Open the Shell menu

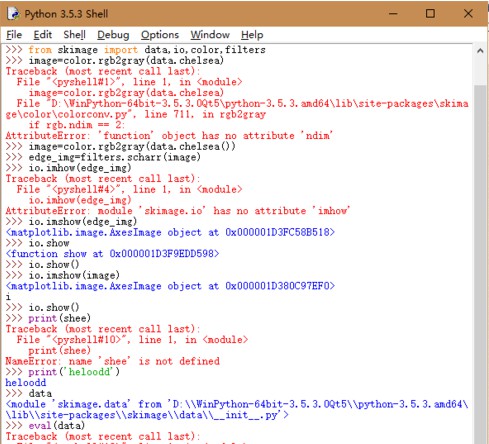coord(74,35)
